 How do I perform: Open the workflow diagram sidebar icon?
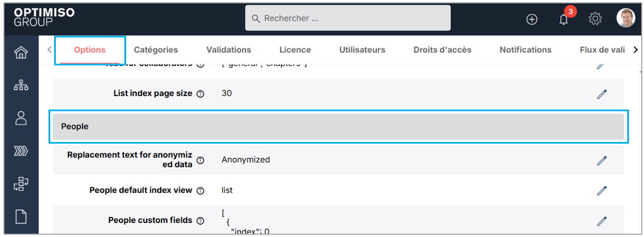click(x=21, y=184)
